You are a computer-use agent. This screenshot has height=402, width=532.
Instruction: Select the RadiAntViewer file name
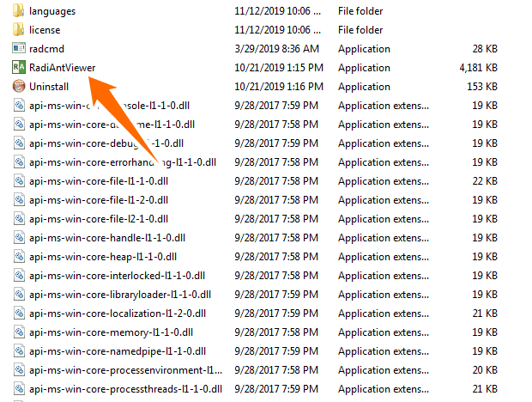pos(62,68)
